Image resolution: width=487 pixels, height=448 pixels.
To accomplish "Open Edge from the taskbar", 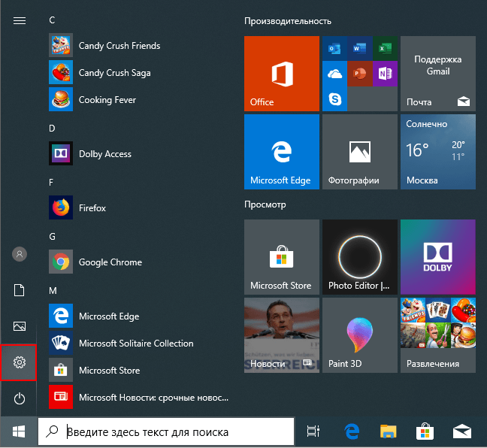I will coord(352,431).
